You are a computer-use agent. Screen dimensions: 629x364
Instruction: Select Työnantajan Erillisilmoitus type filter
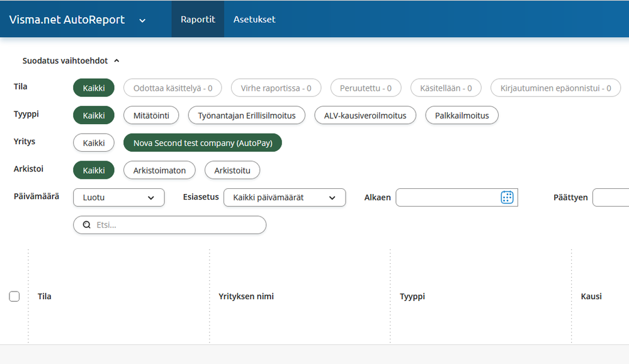click(x=246, y=116)
